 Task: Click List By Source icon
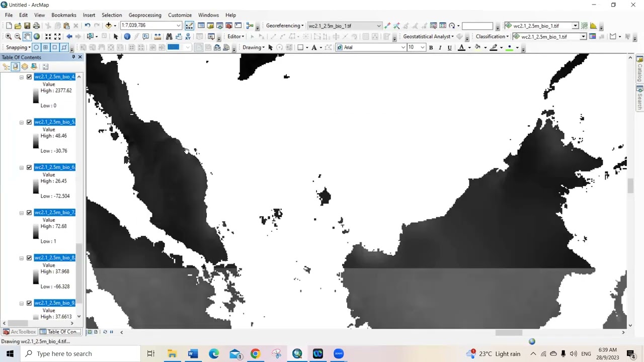pos(16,67)
